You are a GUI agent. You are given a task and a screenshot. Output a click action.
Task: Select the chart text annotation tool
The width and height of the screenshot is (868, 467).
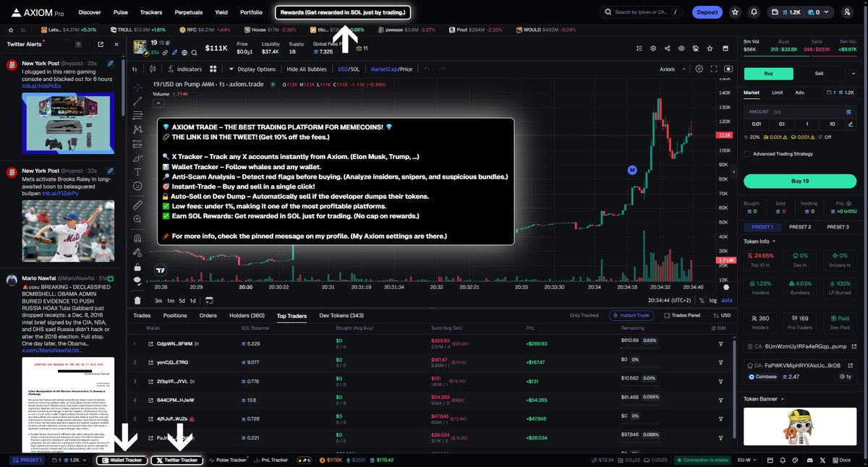[x=137, y=171]
